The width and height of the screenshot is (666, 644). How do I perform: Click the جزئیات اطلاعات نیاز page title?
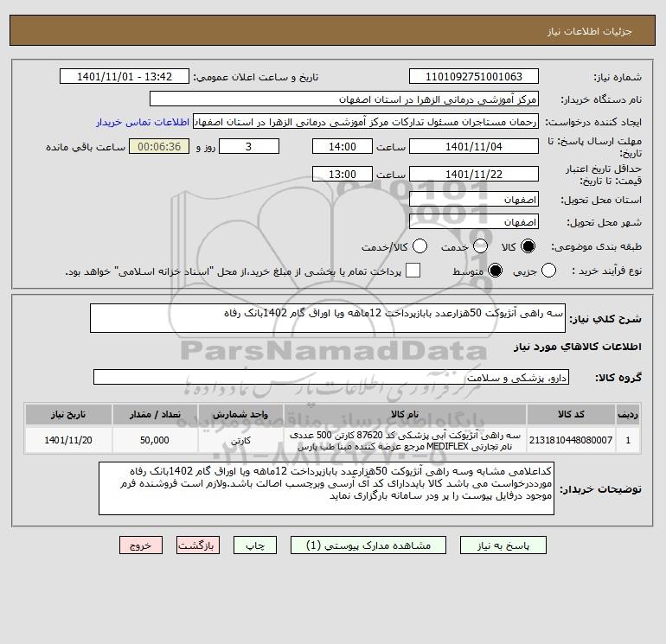(x=590, y=31)
